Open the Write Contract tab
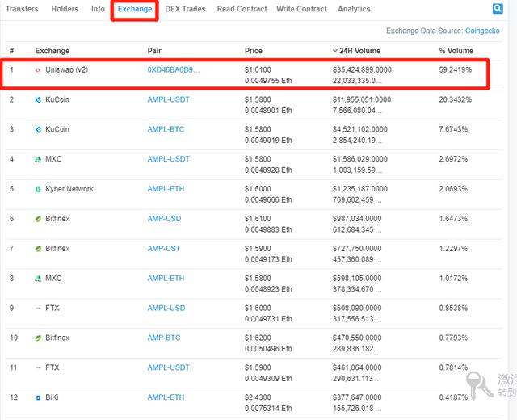Screen dimensions: 517x420 click(x=301, y=9)
